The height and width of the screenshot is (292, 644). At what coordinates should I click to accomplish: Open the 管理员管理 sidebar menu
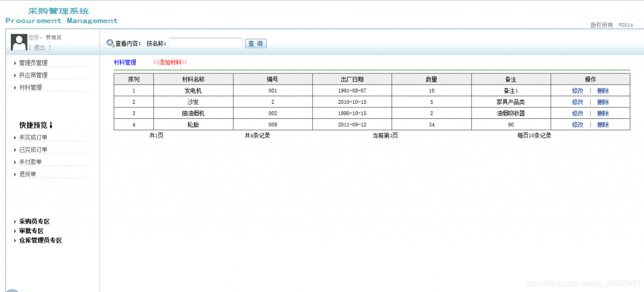[33, 63]
